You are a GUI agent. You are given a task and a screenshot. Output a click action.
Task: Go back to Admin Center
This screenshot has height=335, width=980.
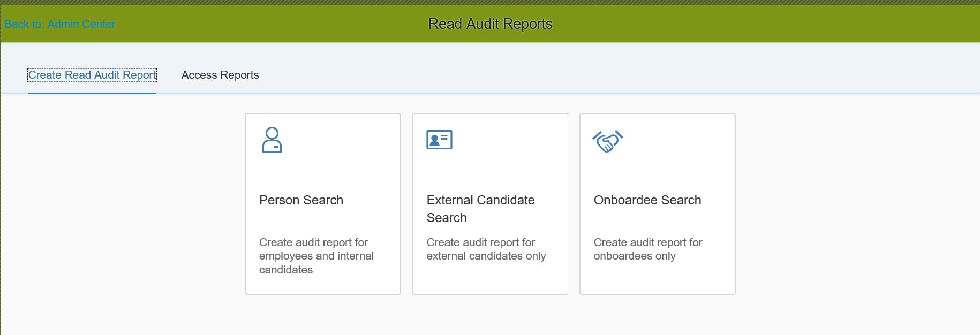59,24
